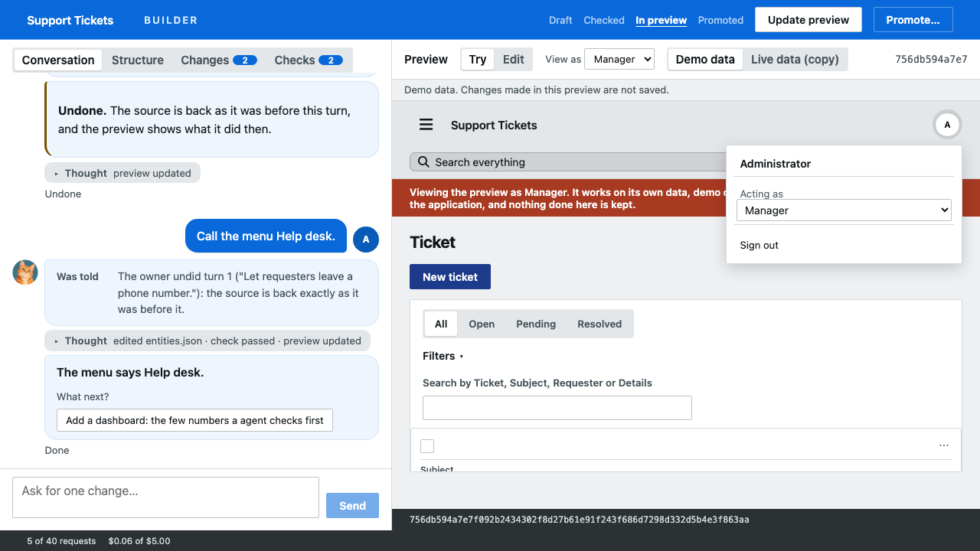Click the Checked stage label
The image size is (980, 551).
[x=604, y=20]
